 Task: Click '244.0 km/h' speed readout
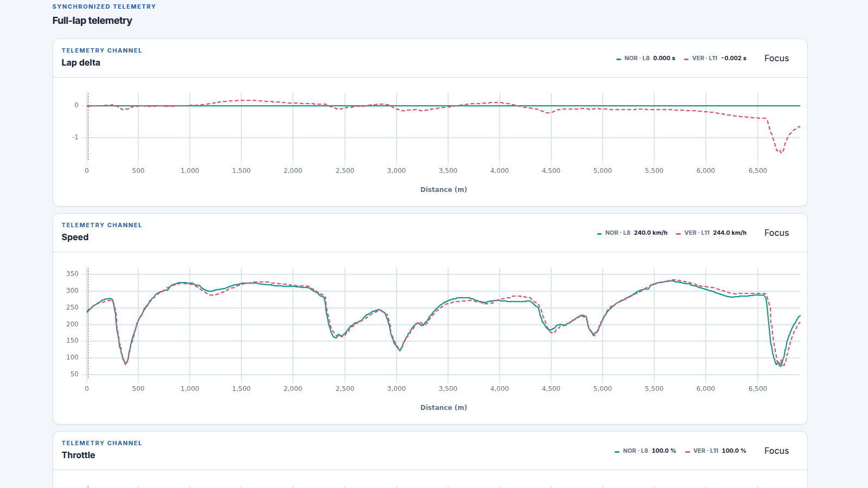pos(730,233)
